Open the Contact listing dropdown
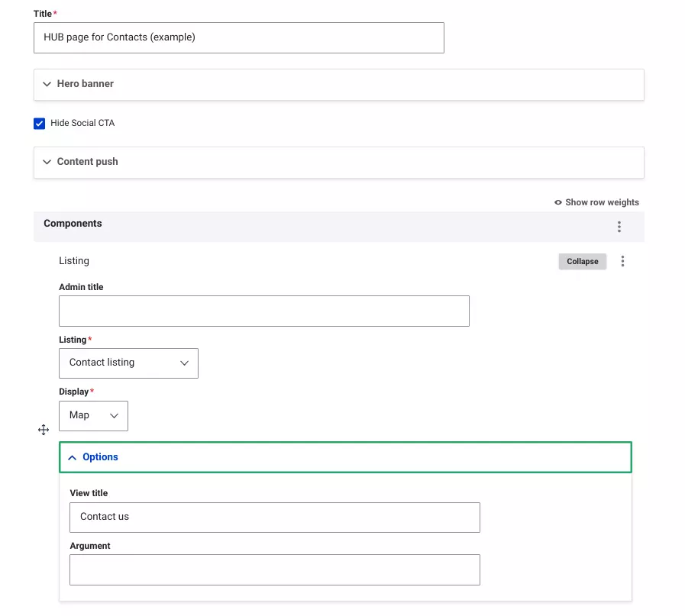 pos(128,363)
